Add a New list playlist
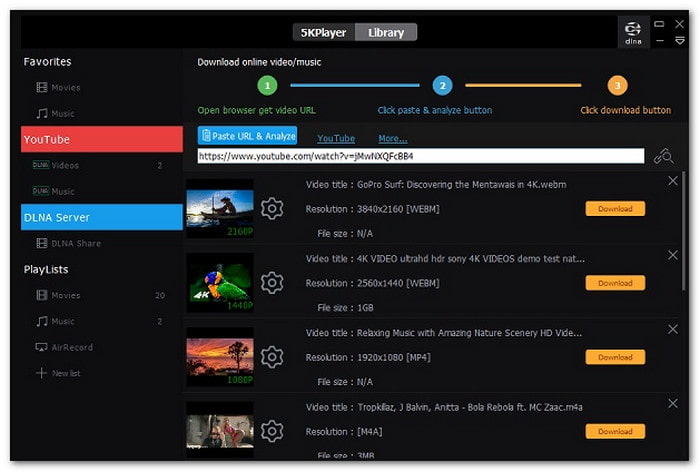The width and height of the screenshot is (700, 472). 66,373
